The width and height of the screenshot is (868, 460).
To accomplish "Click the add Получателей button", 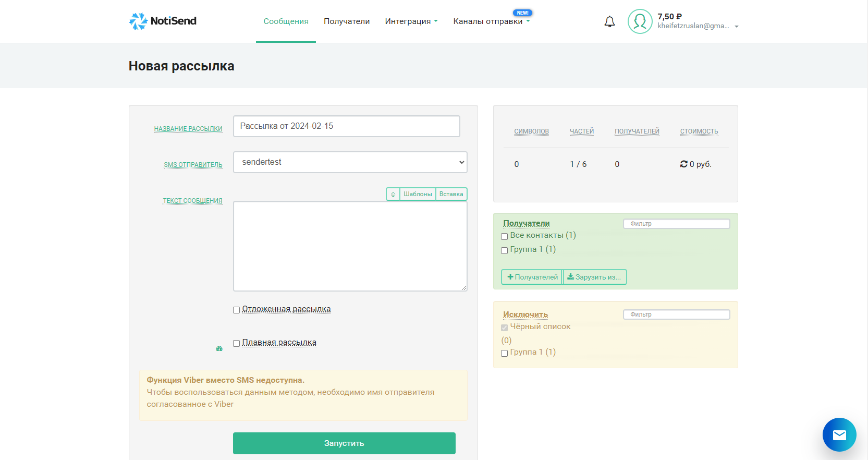I will pyautogui.click(x=532, y=277).
